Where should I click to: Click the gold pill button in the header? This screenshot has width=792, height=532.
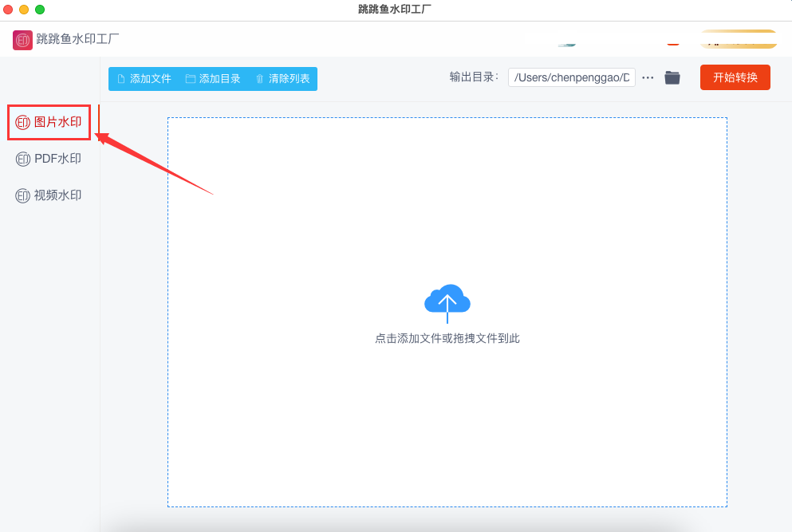point(739,39)
